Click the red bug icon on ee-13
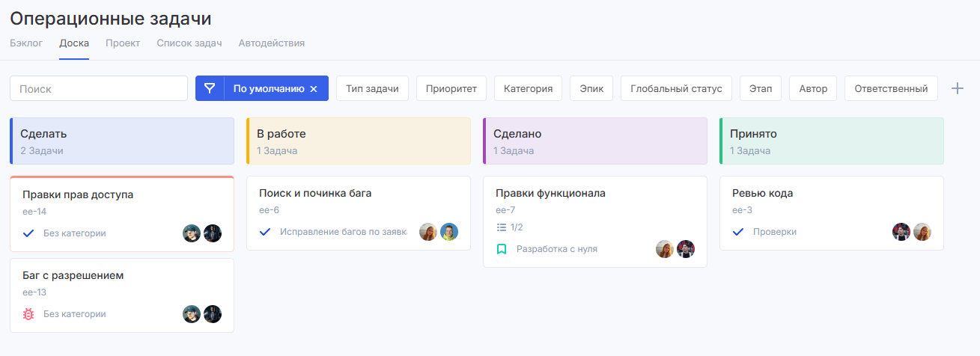Viewport: 980px width, 356px height. pyautogui.click(x=29, y=314)
